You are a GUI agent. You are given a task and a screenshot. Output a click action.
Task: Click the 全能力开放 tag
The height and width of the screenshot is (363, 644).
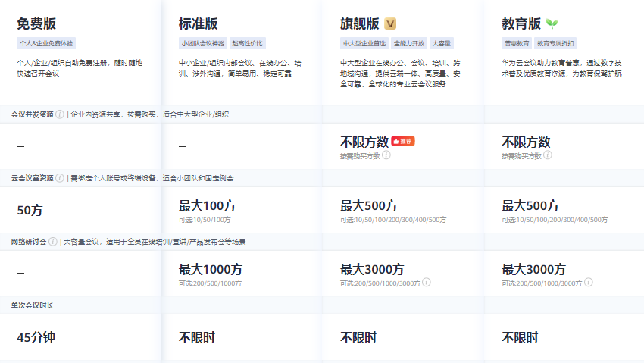point(409,43)
